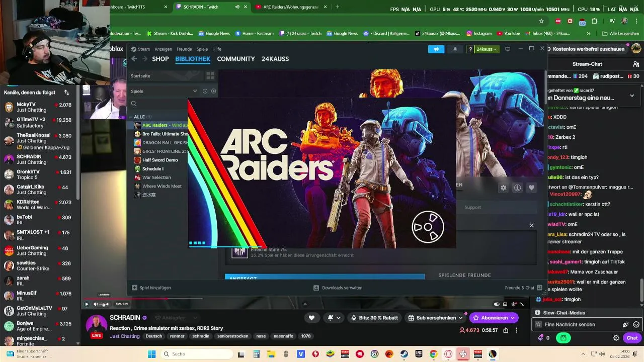The height and width of the screenshot is (362, 644).
Task: Collapse the ALLE games category
Action: pos(131,117)
